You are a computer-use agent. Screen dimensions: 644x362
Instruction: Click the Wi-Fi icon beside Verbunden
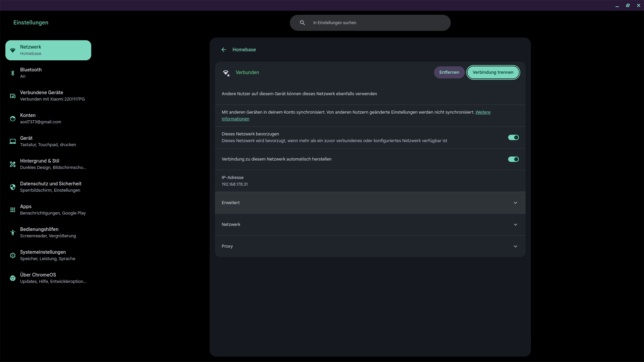click(x=226, y=73)
